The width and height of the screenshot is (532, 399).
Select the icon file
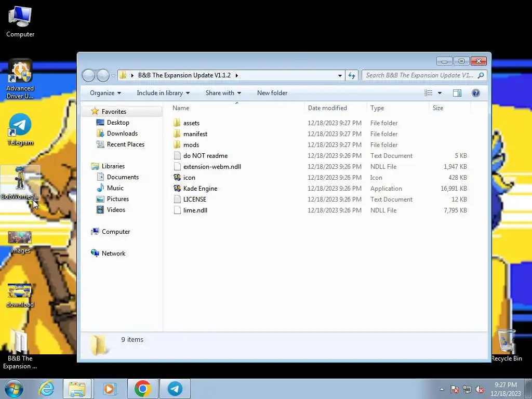[x=189, y=178]
